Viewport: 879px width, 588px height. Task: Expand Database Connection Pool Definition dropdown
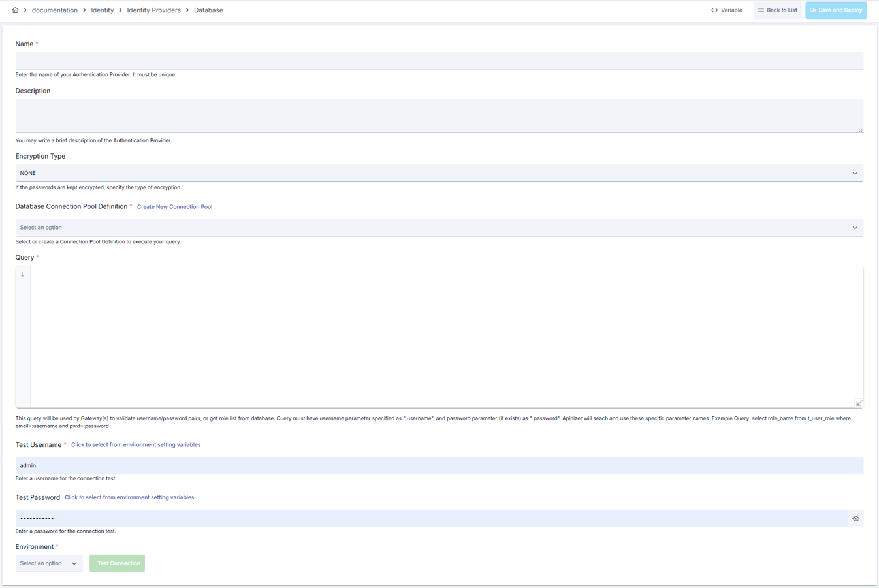coord(439,228)
